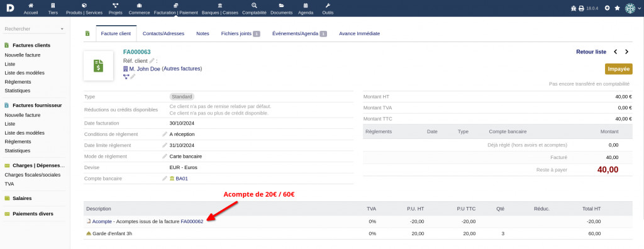
Task: Click the Retour liste link
Action: (591, 52)
